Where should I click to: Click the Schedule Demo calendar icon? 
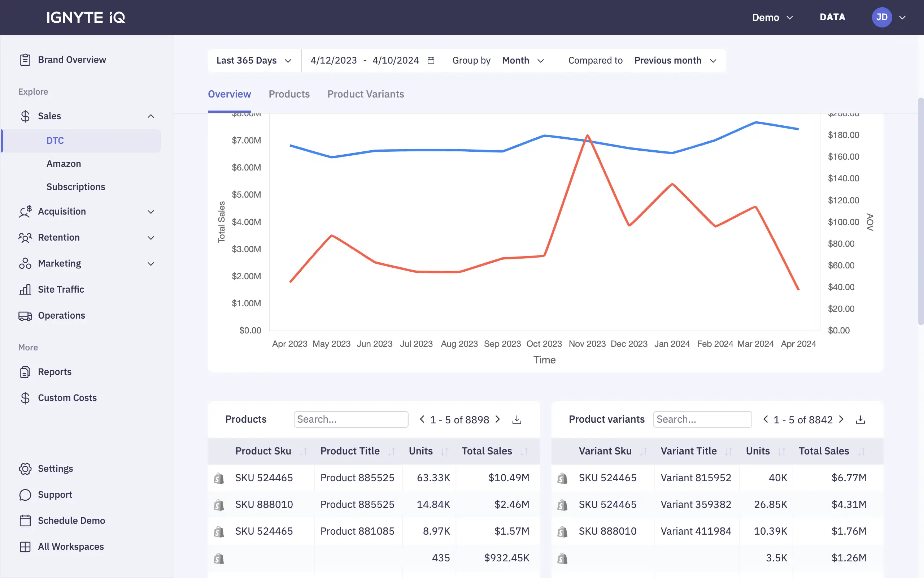pos(25,521)
